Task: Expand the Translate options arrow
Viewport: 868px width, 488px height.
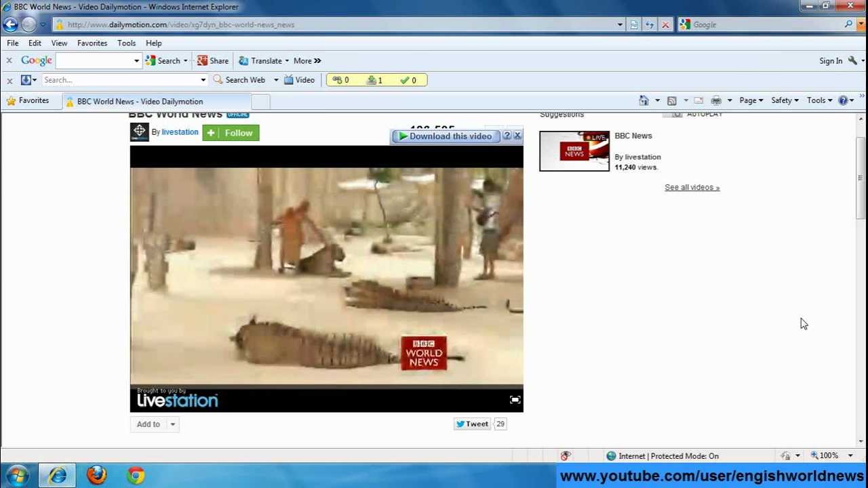Action: (287, 61)
